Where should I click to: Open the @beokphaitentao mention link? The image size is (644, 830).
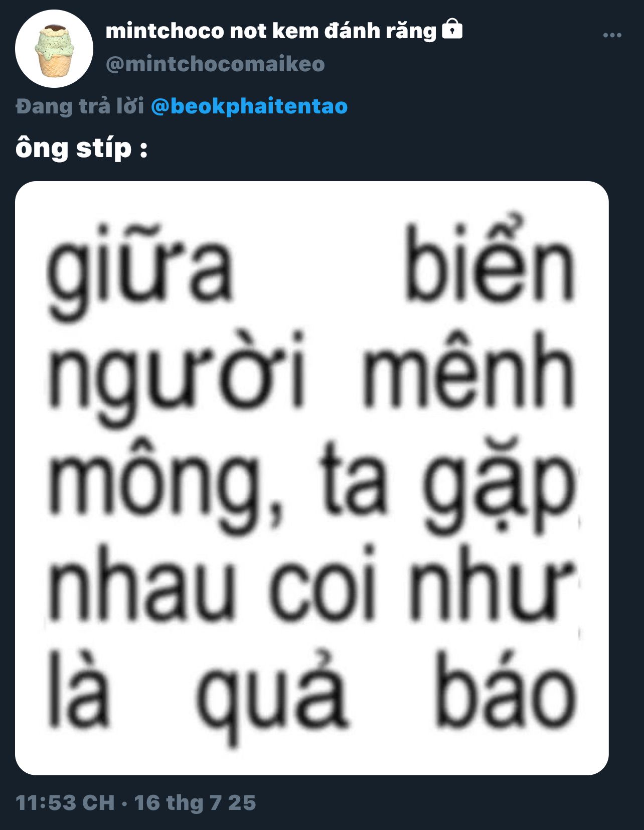[249, 106]
